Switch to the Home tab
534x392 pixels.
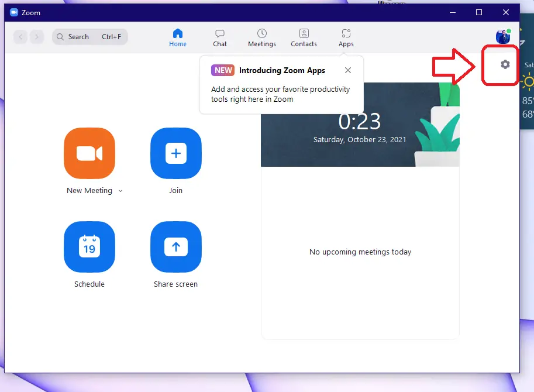178,38
